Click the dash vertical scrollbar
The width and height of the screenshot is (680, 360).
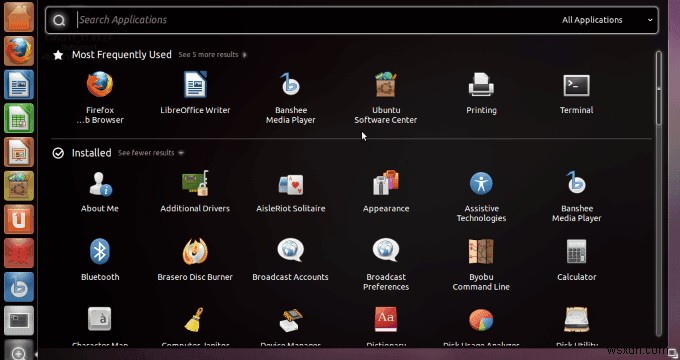(659, 194)
